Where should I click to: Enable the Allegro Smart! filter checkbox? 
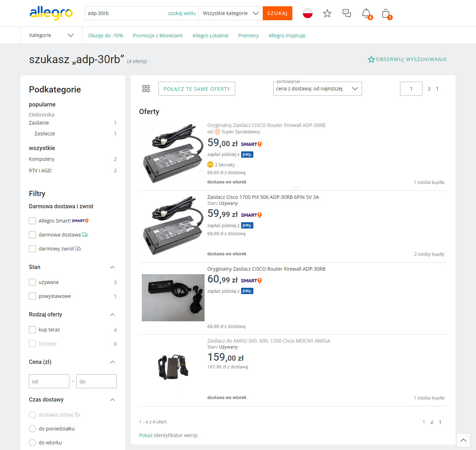pos(32,221)
